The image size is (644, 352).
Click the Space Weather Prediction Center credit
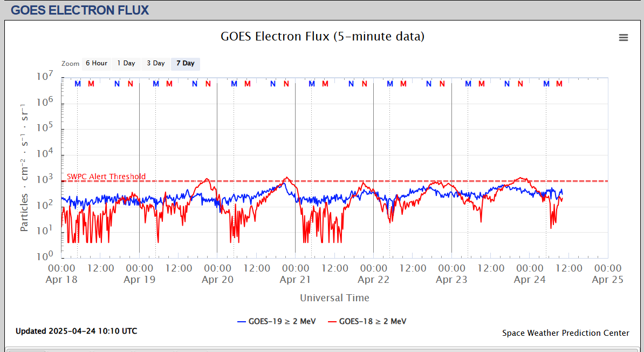(x=566, y=333)
